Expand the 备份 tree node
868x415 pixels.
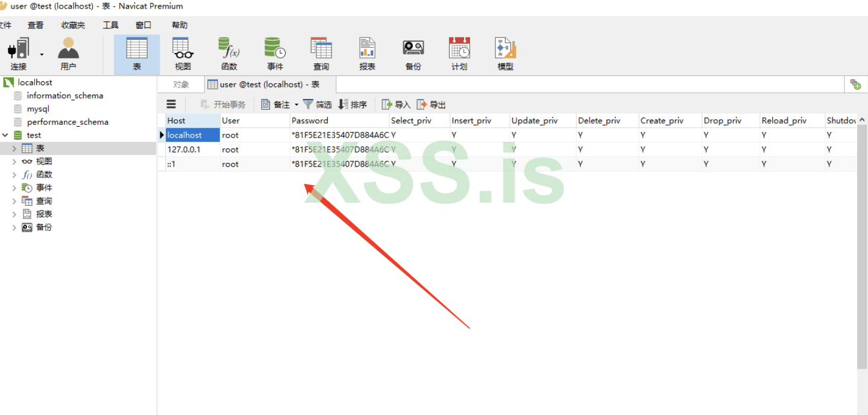(14, 227)
